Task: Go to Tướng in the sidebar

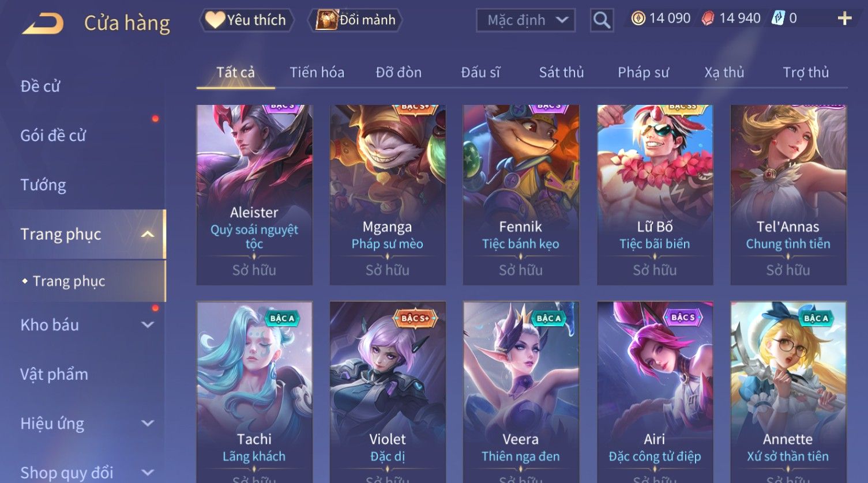Action: 43,185
